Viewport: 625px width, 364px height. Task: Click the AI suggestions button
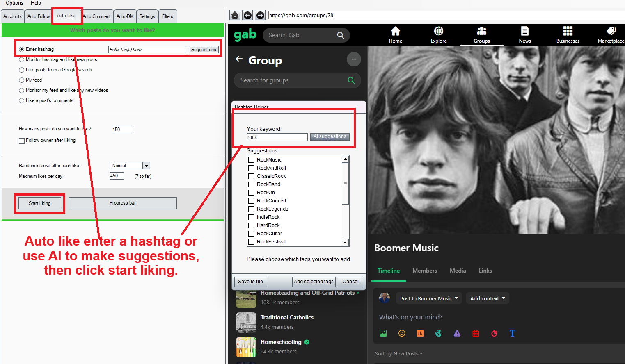click(x=330, y=136)
